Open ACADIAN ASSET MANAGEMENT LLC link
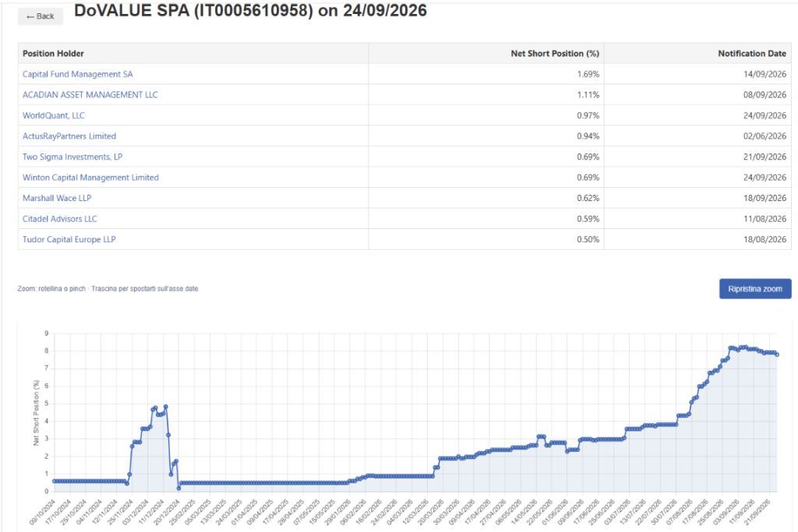The height and width of the screenshot is (532, 798). tap(90, 94)
